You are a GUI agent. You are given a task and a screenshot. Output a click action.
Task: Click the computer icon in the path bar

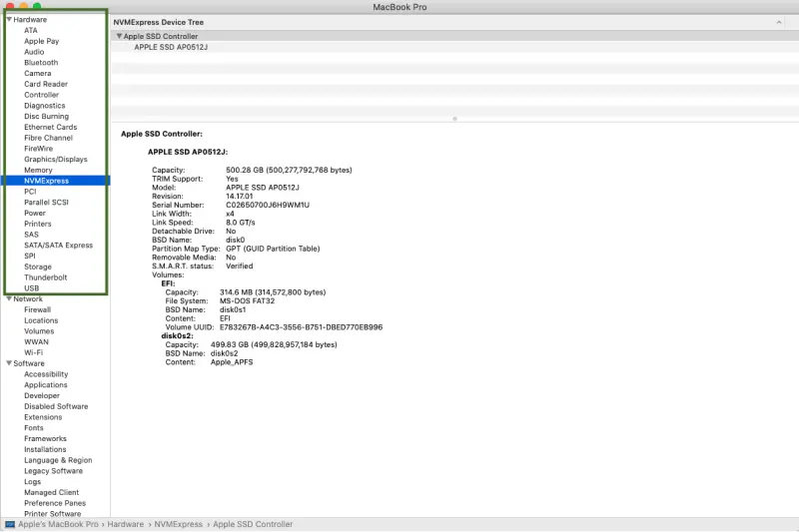coord(10,524)
